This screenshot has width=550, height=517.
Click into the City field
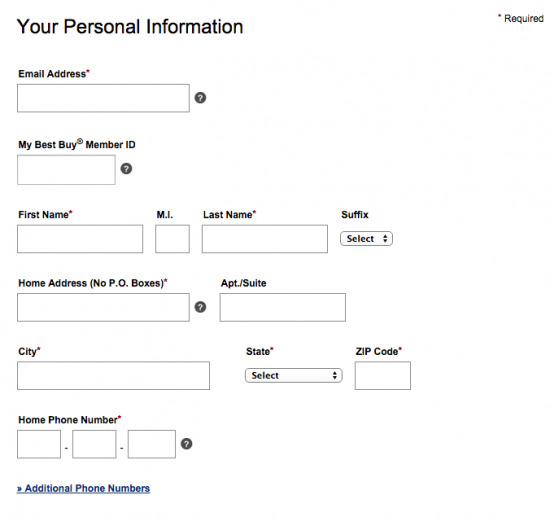point(114,376)
